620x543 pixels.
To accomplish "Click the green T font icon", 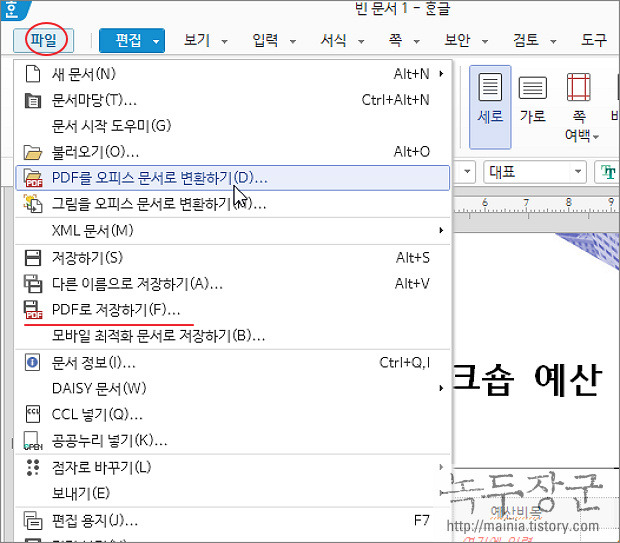I will click(607, 172).
